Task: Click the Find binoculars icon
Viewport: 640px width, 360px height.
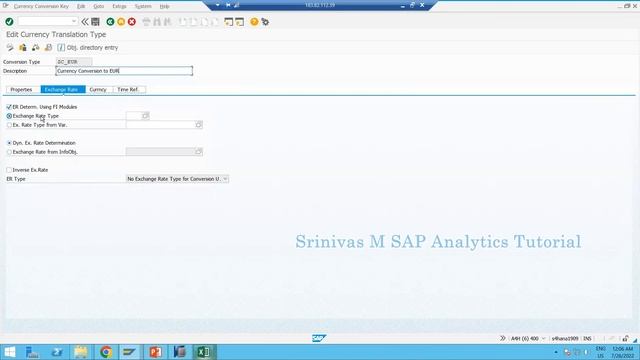Action: (x=157, y=22)
